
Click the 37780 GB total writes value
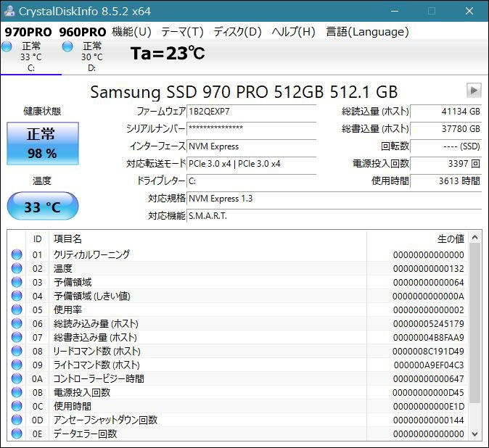[x=446, y=128]
